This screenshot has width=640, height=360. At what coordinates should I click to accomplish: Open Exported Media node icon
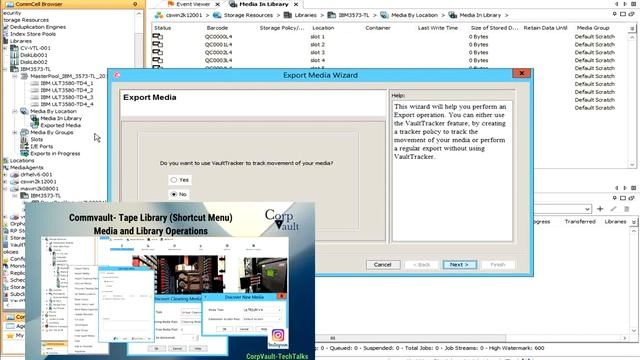[35, 125]
